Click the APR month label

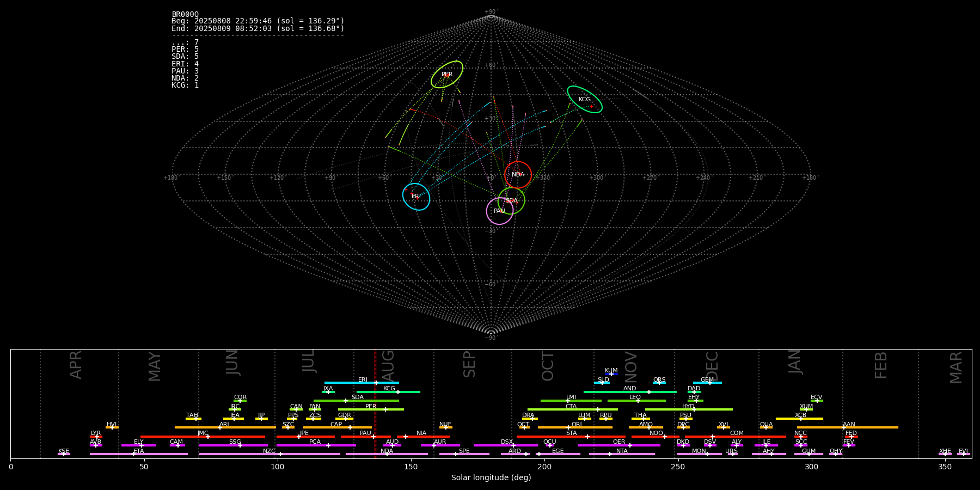tap(76, 365)
